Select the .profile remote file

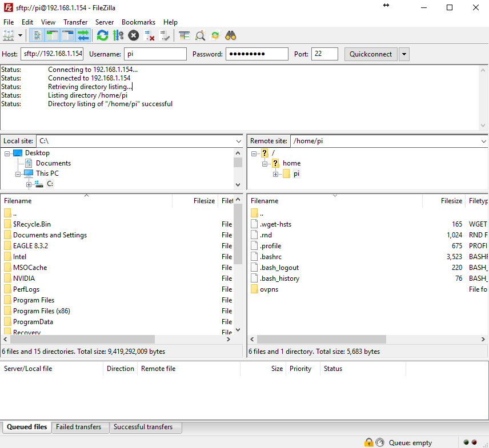[x=270, y=246]
